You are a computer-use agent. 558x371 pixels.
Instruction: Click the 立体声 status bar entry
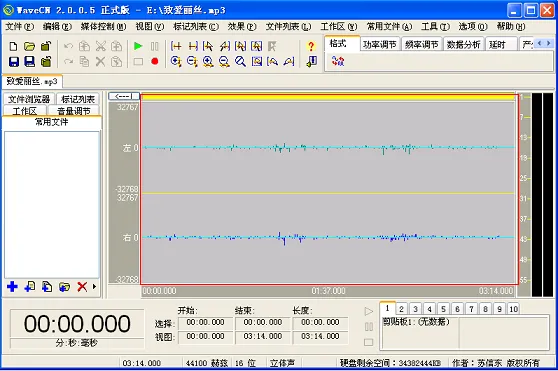pos(283,363)
